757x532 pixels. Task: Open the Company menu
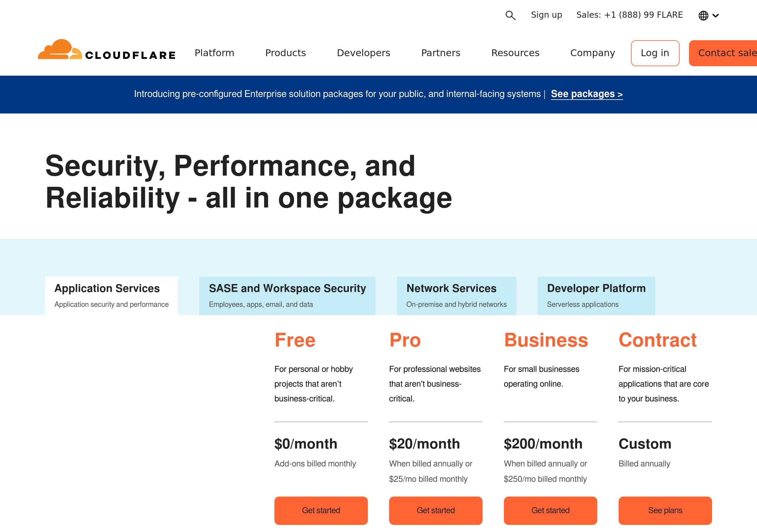pyautogui.click(x=593, y=53)
